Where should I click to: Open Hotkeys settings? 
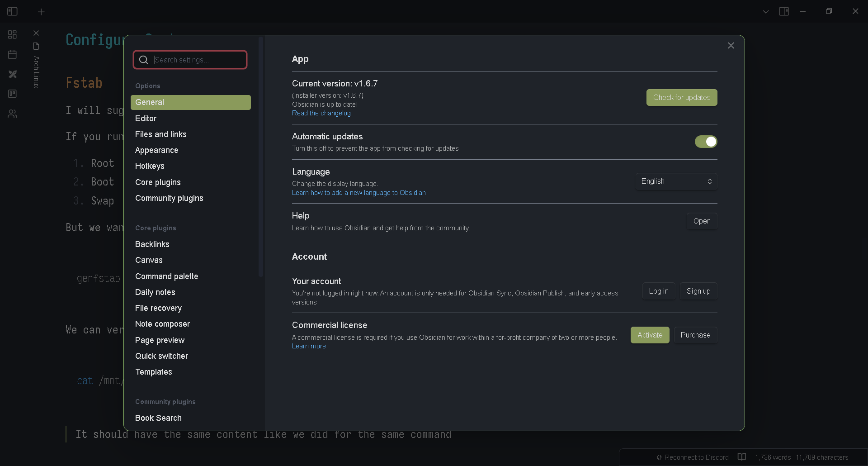click(x=191, y=166)
